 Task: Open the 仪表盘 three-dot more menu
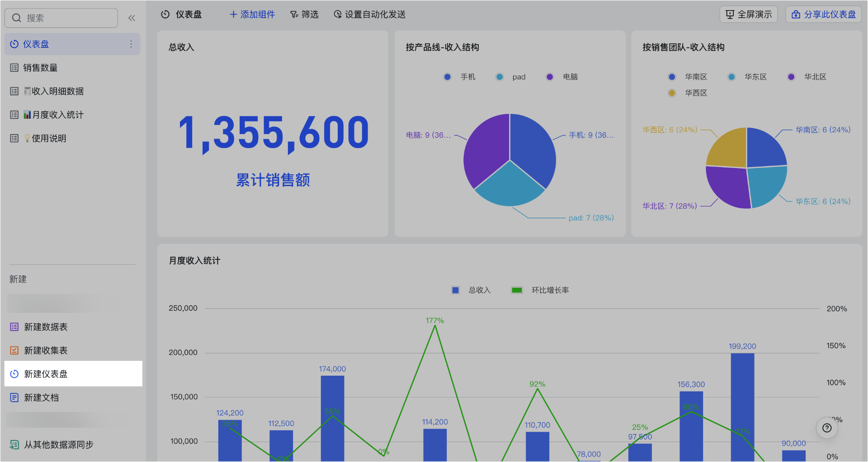[x=131, y=44]
